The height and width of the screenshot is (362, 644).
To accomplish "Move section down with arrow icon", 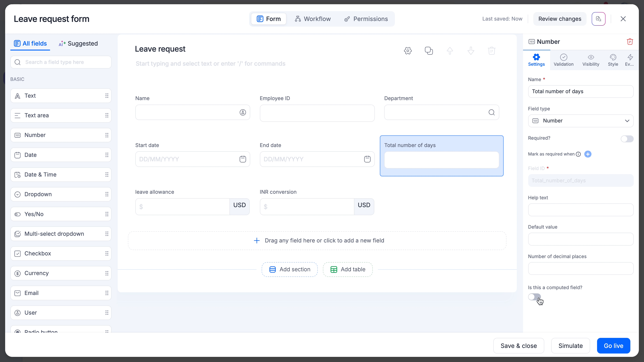I will coord(471,51).
